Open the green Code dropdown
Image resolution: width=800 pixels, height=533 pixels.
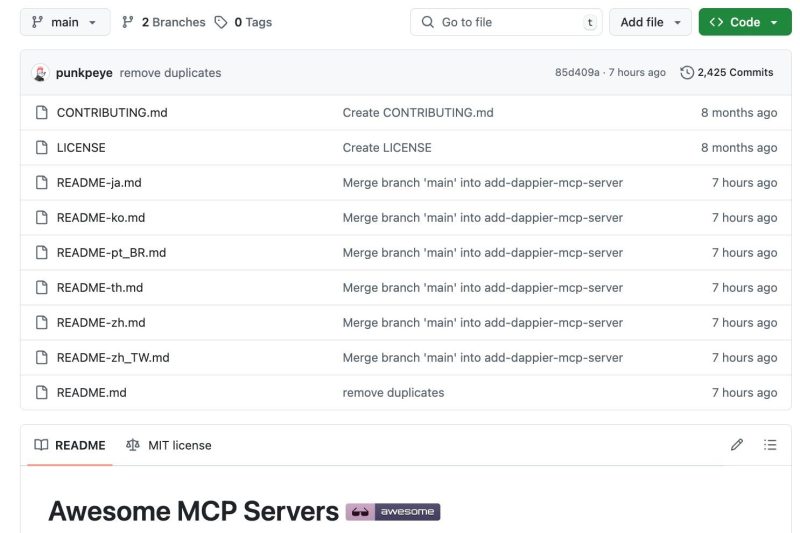pyautogui.click(x=744, y=22)
